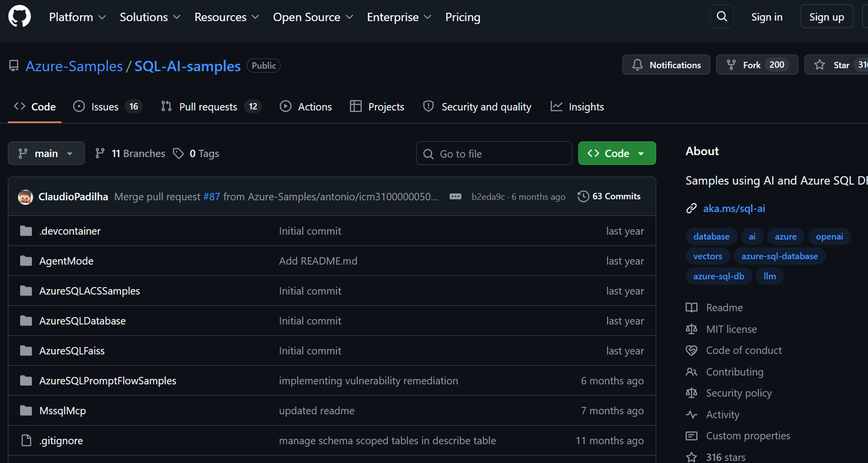Open 'manage schema scoped tables in describe table' commit
The image size is (868, 463).
[x=388, y=441]
